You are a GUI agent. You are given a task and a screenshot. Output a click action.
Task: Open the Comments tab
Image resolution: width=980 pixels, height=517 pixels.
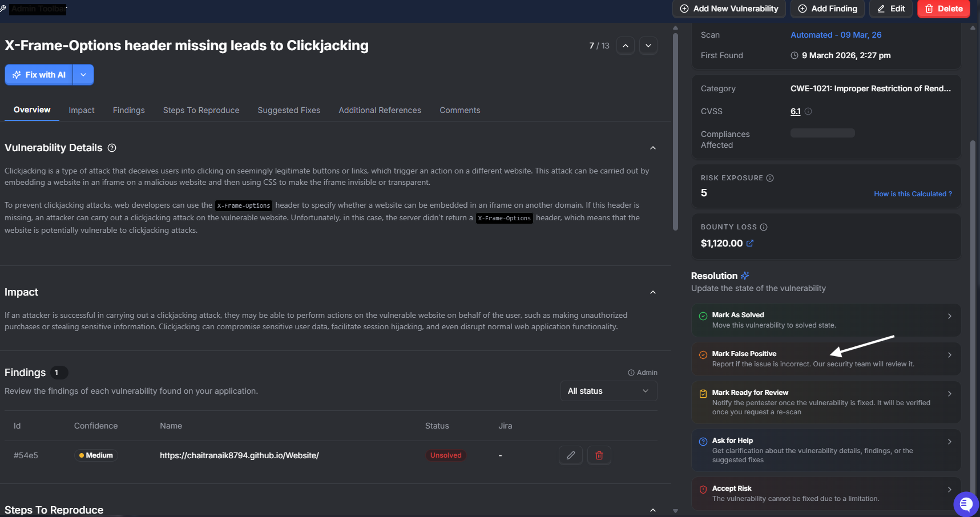pos(460,110)
